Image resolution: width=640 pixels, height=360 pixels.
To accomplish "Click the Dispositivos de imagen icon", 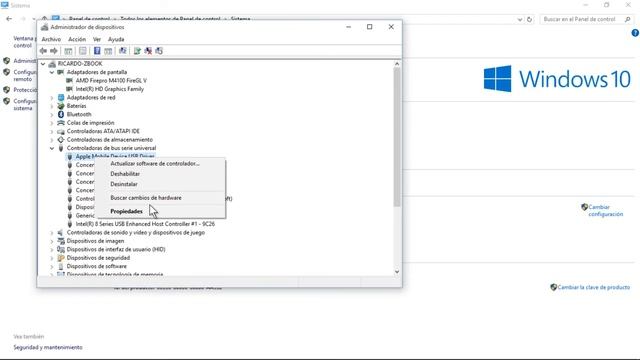I will pos(61,241).
